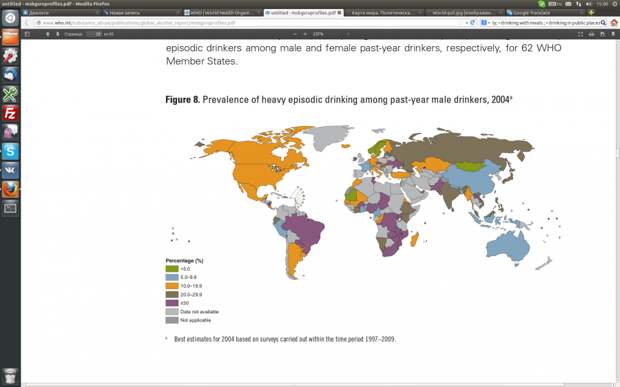Open the red gear launcher icon
The image size is (620, 387).
coord(10,56)
